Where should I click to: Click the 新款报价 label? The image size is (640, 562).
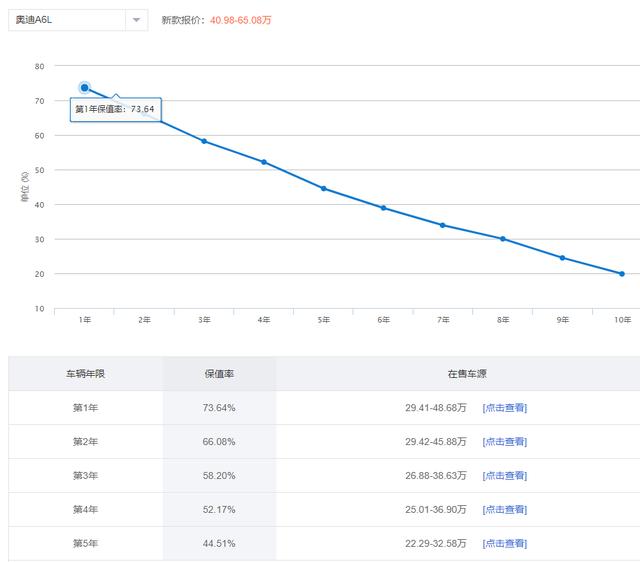pos(183,20)
